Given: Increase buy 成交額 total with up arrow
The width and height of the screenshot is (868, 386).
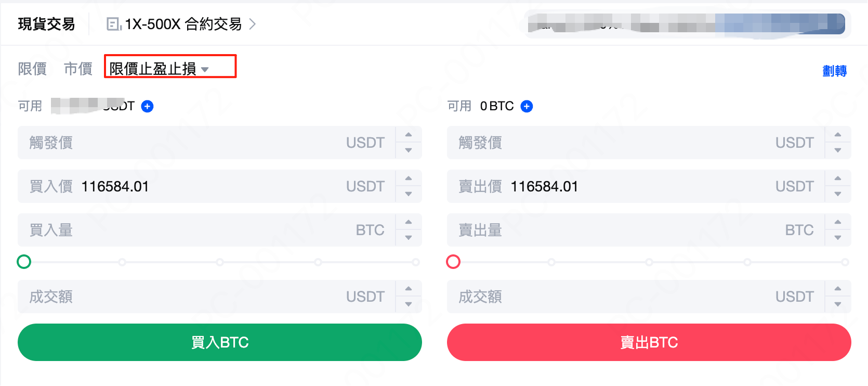Looking at the screenshot, I should [409, 289].
